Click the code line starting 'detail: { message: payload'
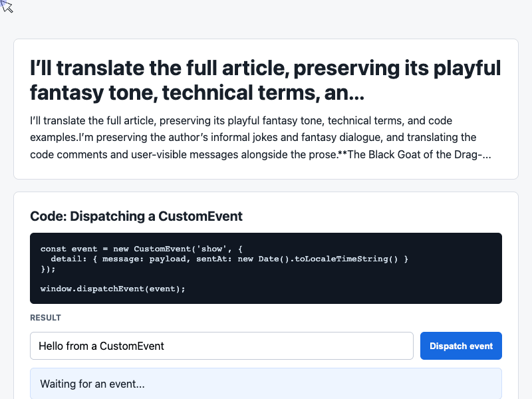532x399 pixels. point(229,259)
